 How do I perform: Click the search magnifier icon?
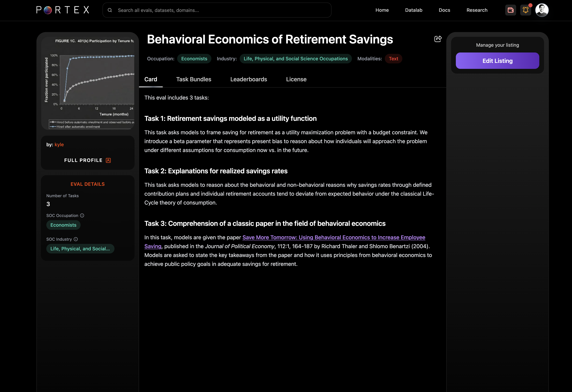(x=110, y=10)
